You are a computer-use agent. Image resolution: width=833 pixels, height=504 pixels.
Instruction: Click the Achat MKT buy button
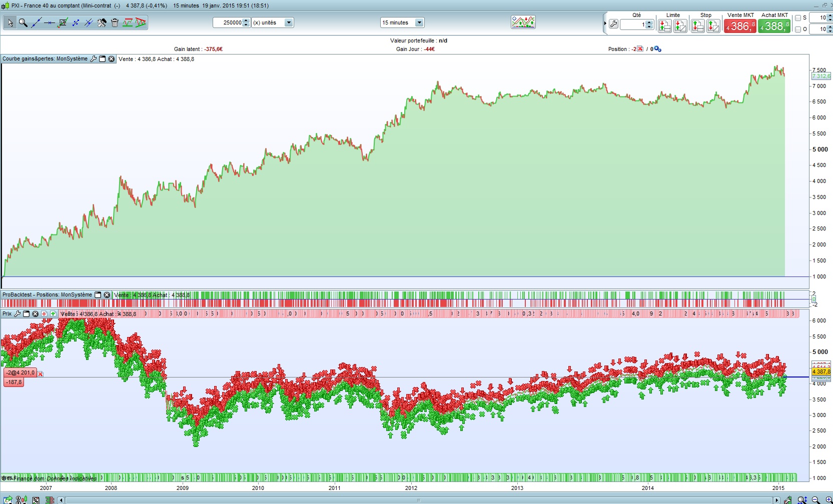(774, 26)
